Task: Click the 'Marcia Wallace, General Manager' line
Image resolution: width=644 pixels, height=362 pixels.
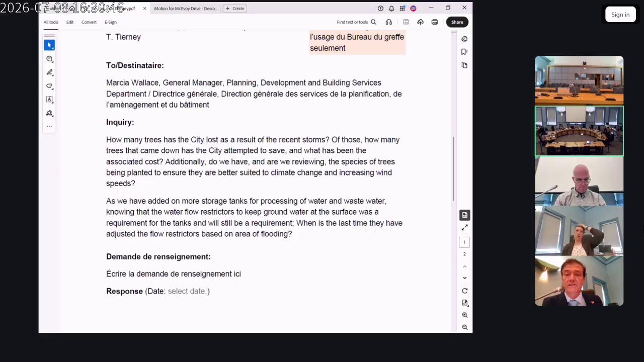Action: 244,83
